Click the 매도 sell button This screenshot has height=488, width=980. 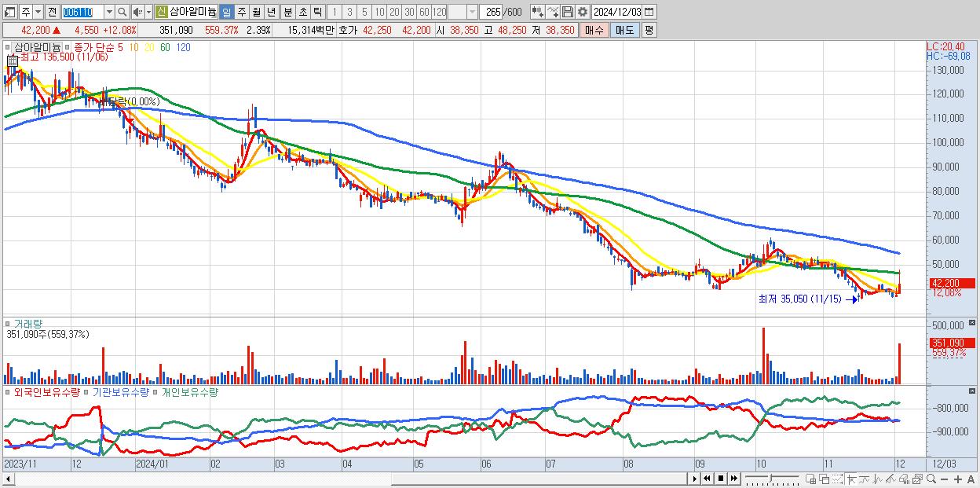coord(625,30)
